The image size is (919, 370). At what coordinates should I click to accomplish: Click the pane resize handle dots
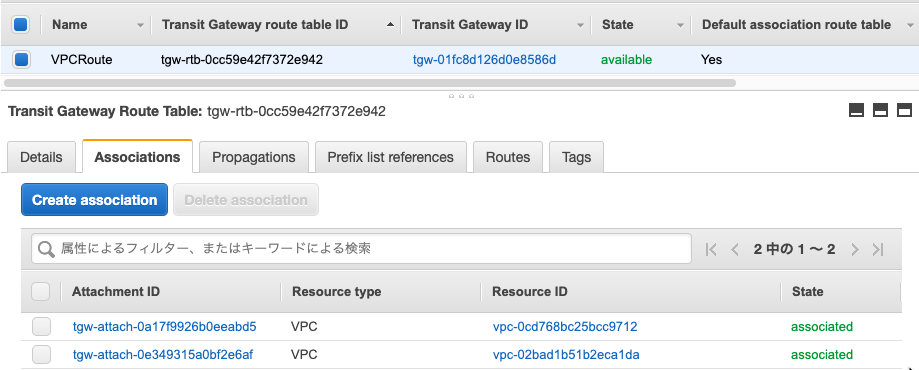point(461,96)
